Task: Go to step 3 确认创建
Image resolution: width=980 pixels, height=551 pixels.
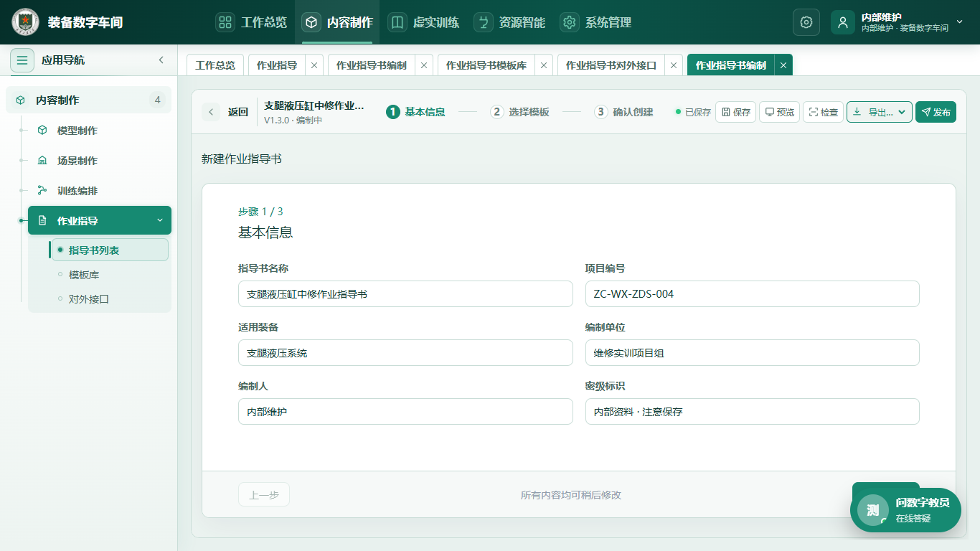Action: point(623,112)
